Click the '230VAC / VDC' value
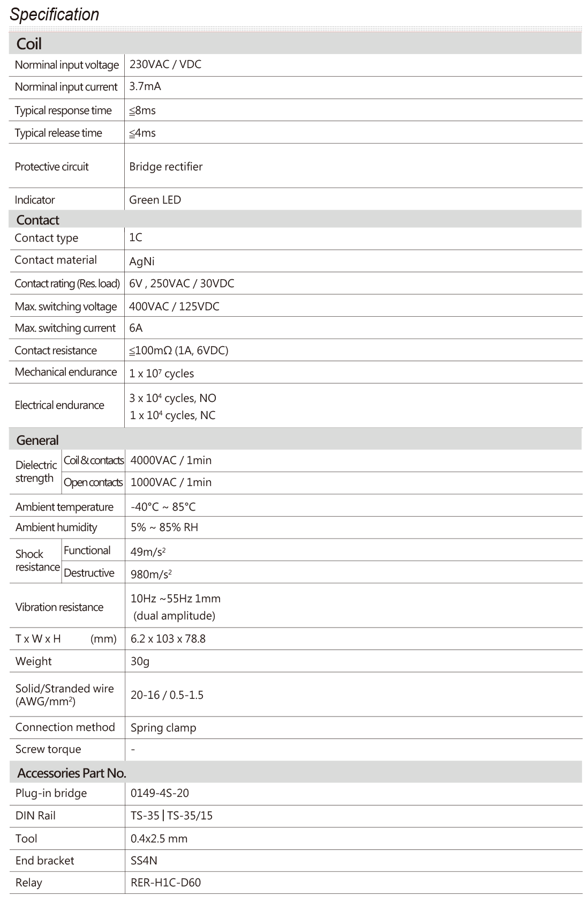The height and width of the screenshot is (903, 588). tap(165, 64)
